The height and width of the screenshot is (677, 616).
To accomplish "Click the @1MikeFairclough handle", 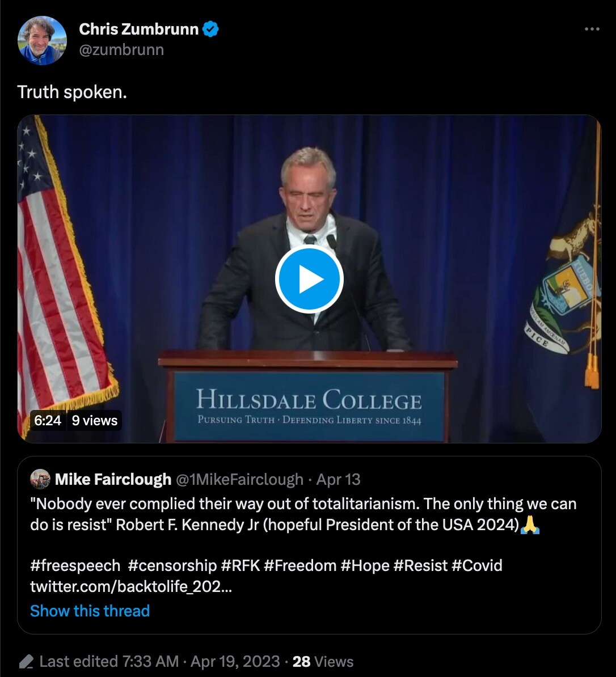I will (x=239, y=479).
